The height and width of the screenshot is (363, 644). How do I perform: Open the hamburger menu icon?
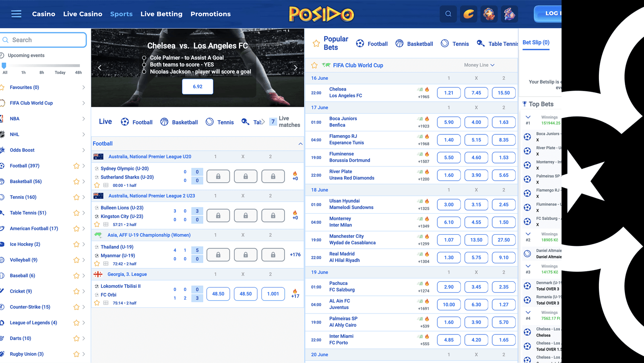[x=16, y=14]
